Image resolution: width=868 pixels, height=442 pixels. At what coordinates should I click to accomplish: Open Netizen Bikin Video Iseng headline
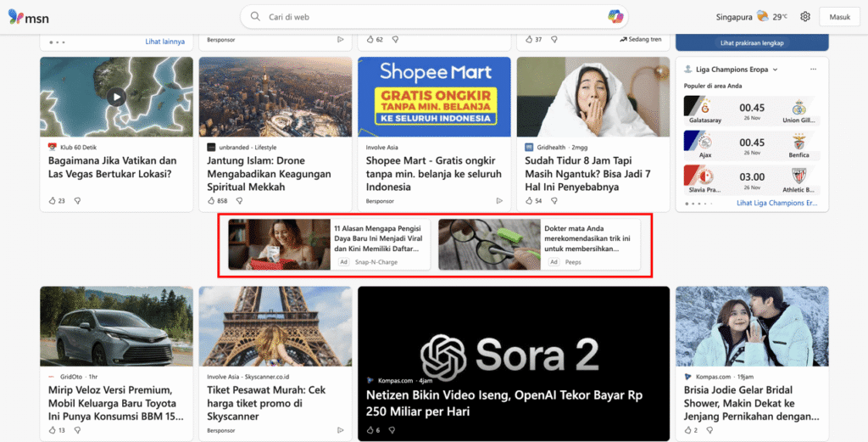[504, 403]
